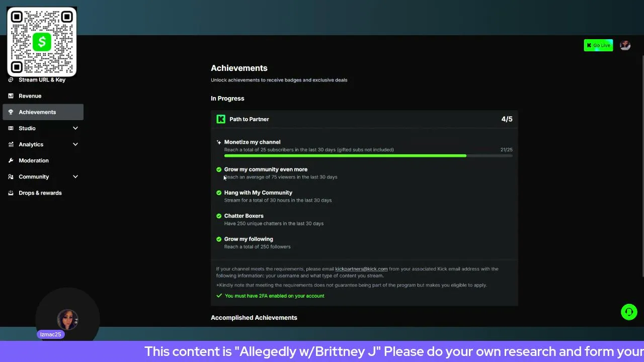Screen dimensions: 644x362
Task: Click the Revenue sidebar icon
Action: point(11,96)
